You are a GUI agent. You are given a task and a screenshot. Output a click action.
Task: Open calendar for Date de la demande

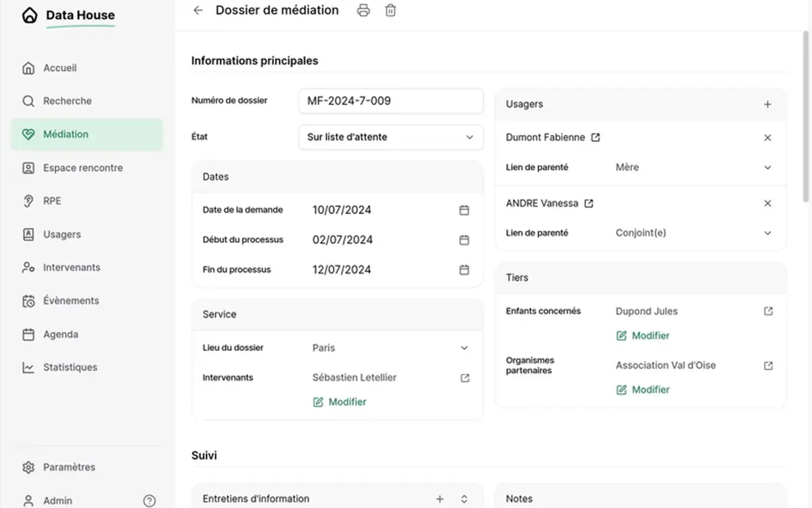(x=464, y=210)
